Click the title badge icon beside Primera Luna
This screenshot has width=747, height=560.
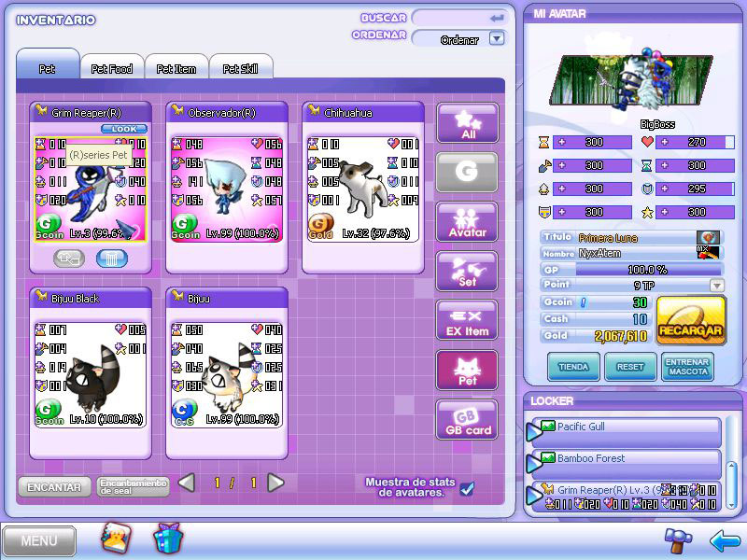point(708,237)
